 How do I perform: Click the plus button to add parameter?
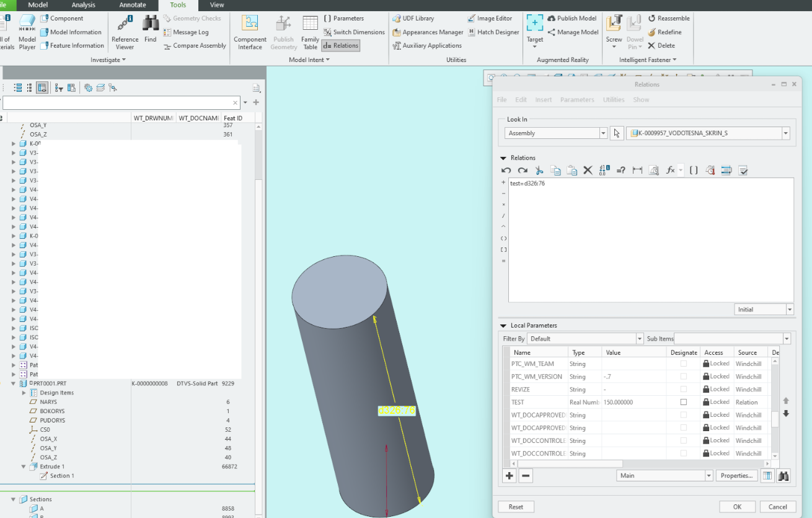point(510,476)
